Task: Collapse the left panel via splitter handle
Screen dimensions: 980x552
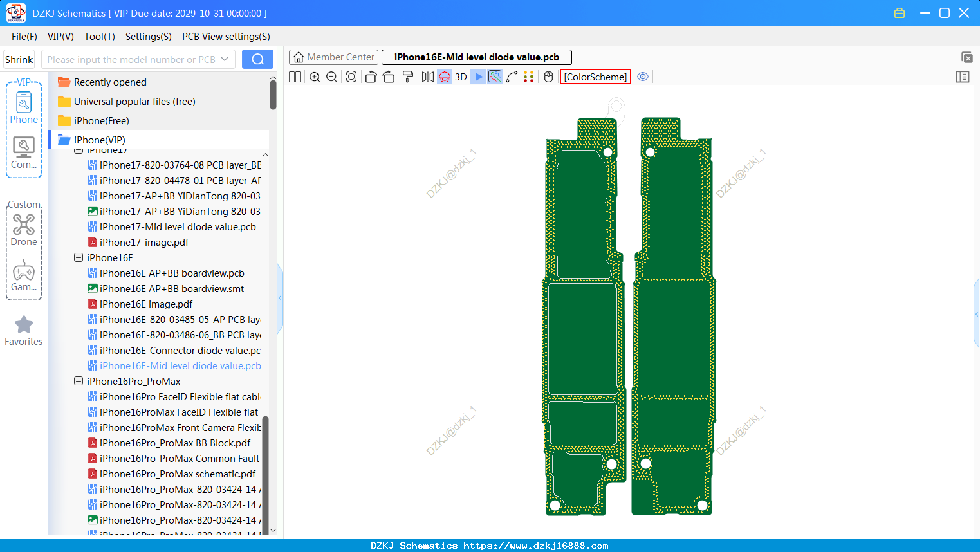Action: (280, 298)
